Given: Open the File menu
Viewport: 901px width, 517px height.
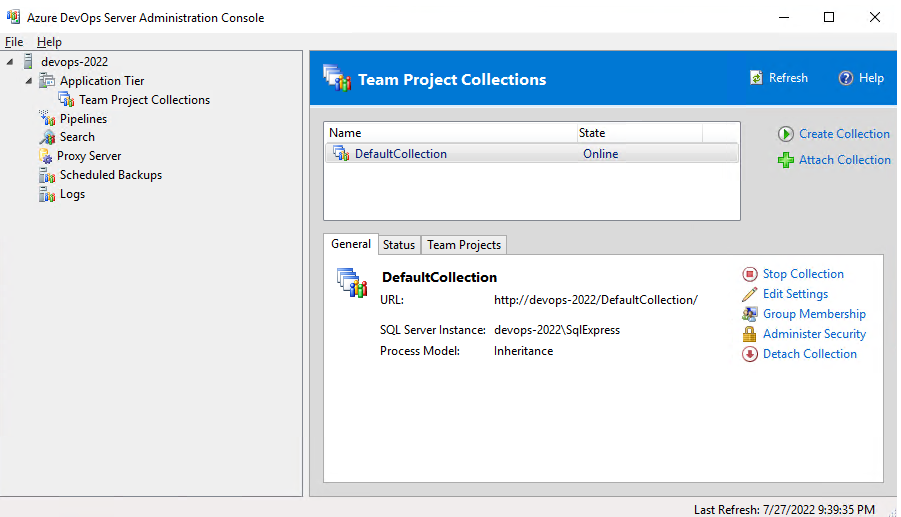Looking at the screenshot, I should tap(14, 42).
